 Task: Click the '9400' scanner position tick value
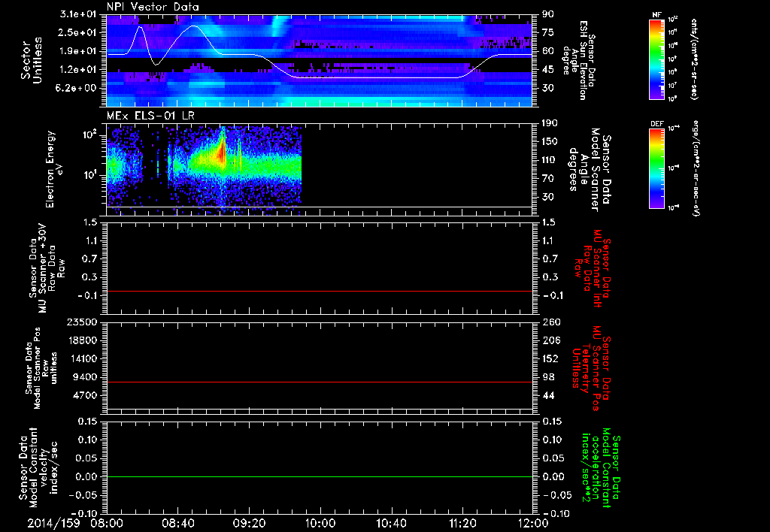click(x=84, y=377)
